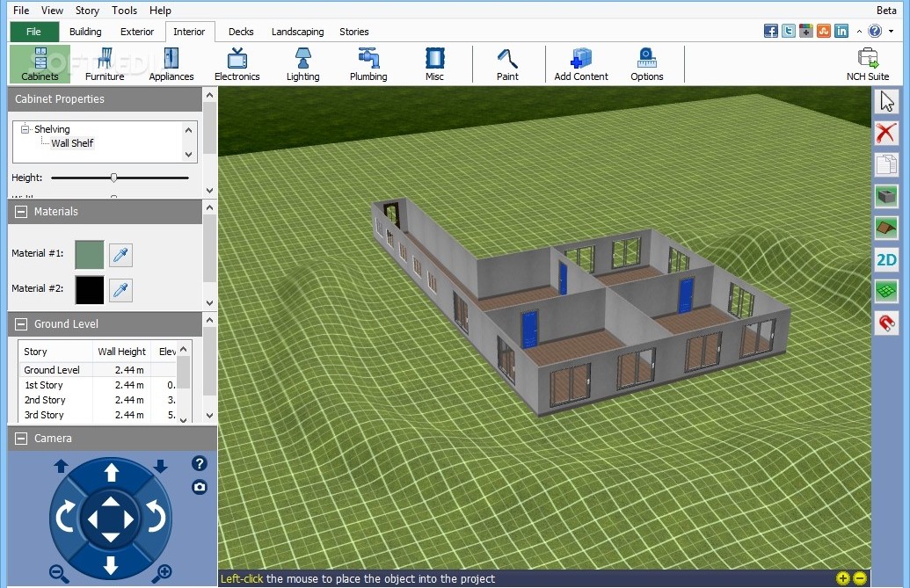Select the Paint tool
The height and width of the screenshot is (588, 910).
point(508,62)
